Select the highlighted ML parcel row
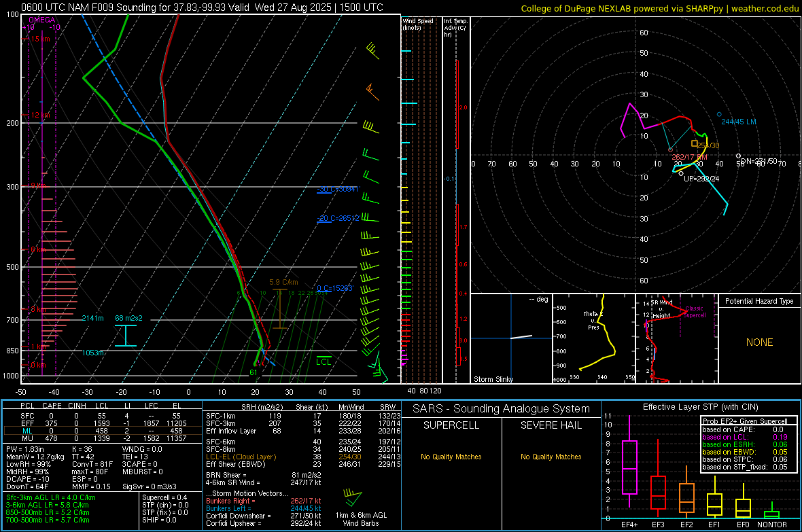 click(103, 431)
